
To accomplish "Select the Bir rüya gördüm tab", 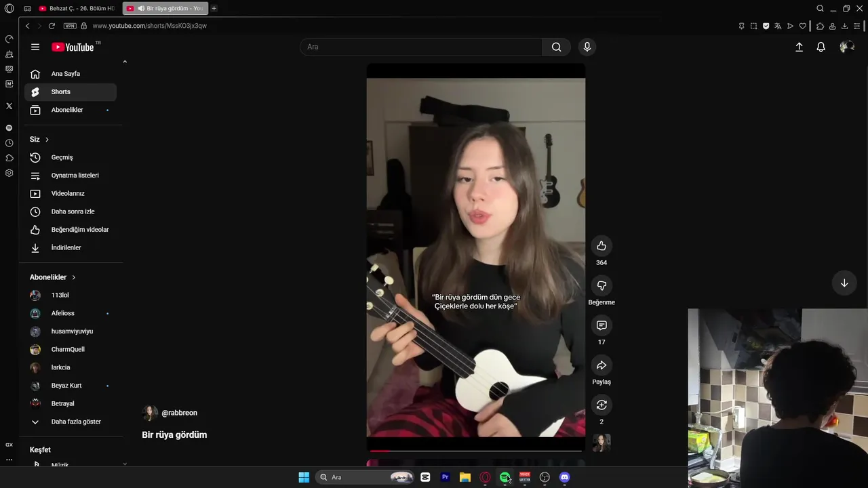I will tap(165, 8).
